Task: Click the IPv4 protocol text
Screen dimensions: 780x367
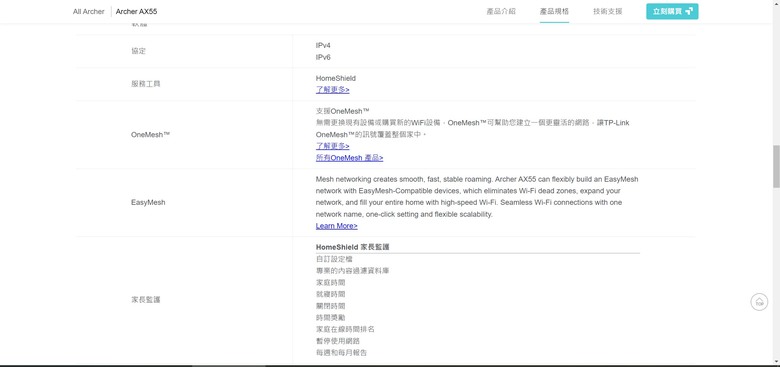Action: pyautogui.click(x=323, y=45)
